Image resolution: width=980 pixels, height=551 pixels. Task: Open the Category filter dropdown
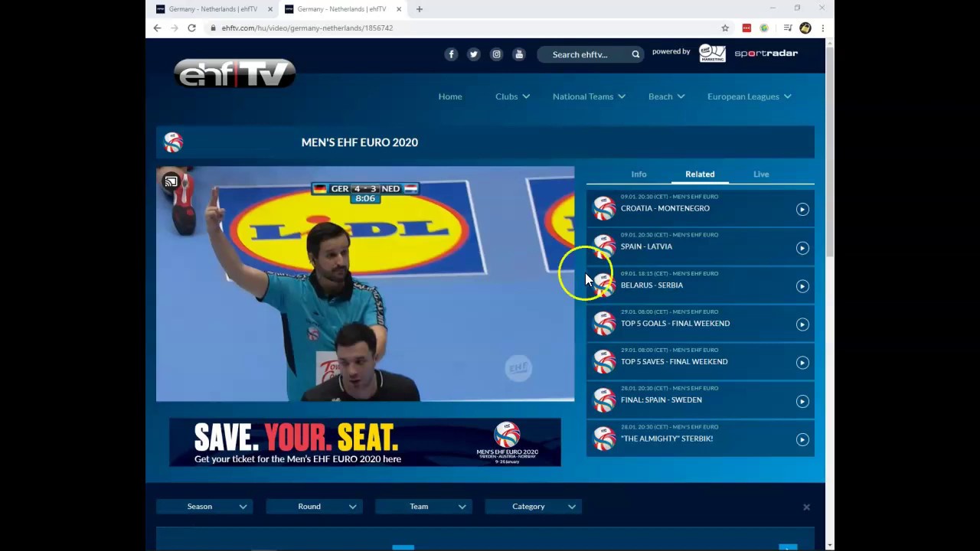point(533,507)
